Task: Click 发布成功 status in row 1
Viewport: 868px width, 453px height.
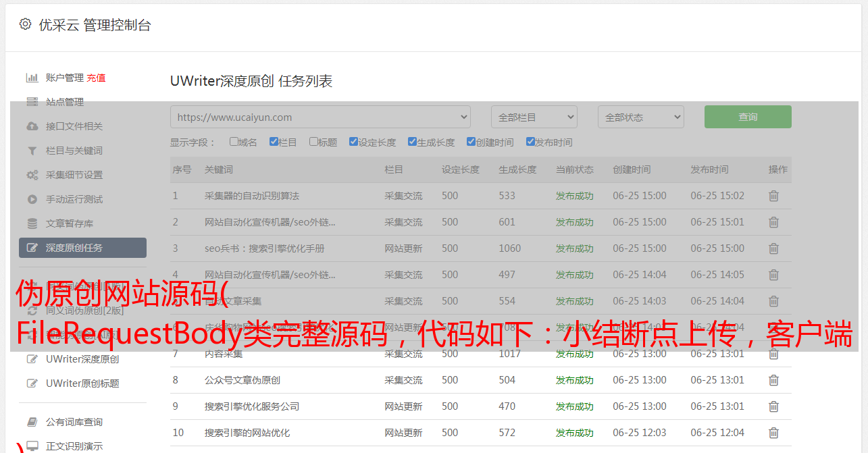Action: coord(575,196)
